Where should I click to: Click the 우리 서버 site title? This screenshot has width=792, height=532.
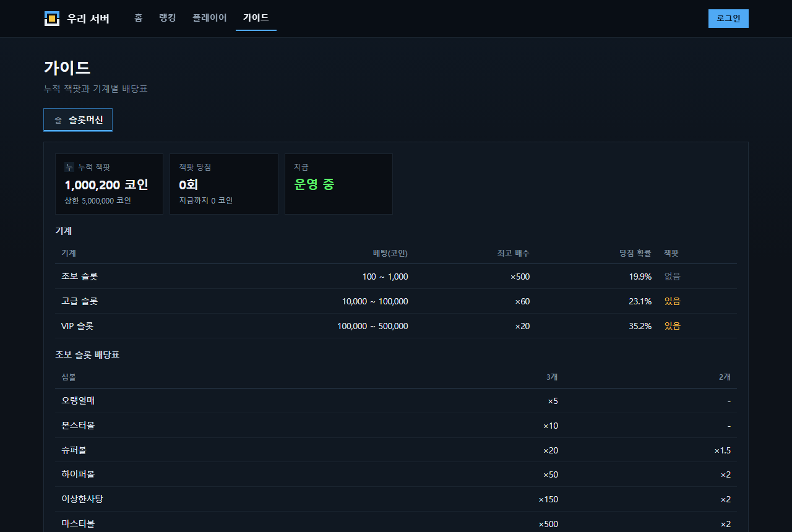88,19
